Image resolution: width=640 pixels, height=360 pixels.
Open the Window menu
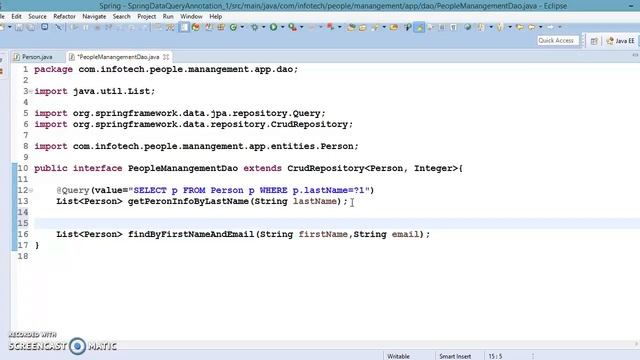click(x=191, y=17)
